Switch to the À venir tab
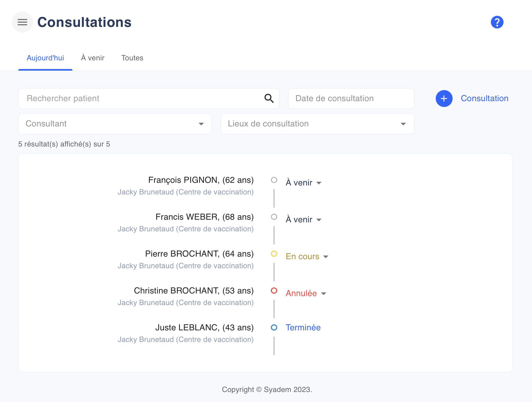 93,58
